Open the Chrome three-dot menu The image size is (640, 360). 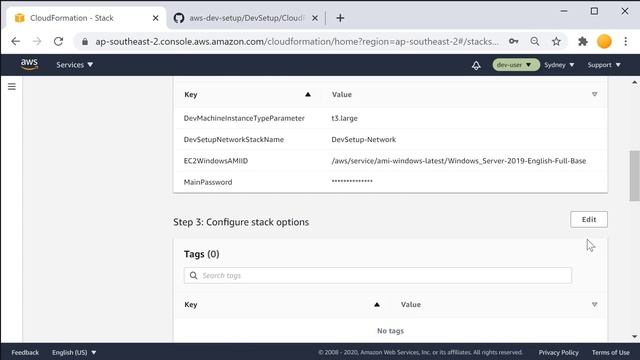coord(625,41)
